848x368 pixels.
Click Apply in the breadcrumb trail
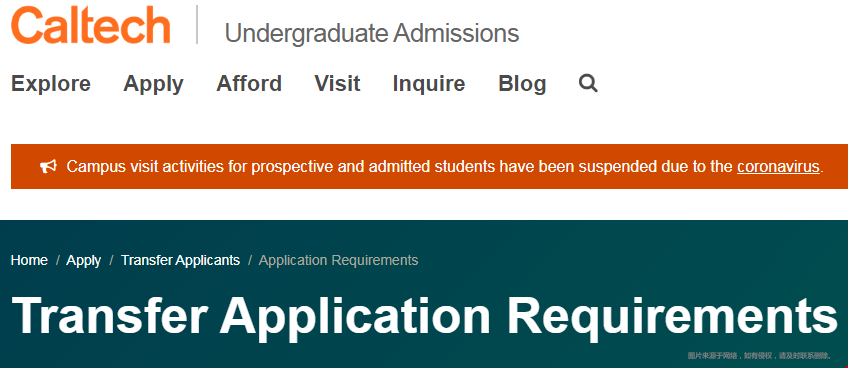[84, 261]
